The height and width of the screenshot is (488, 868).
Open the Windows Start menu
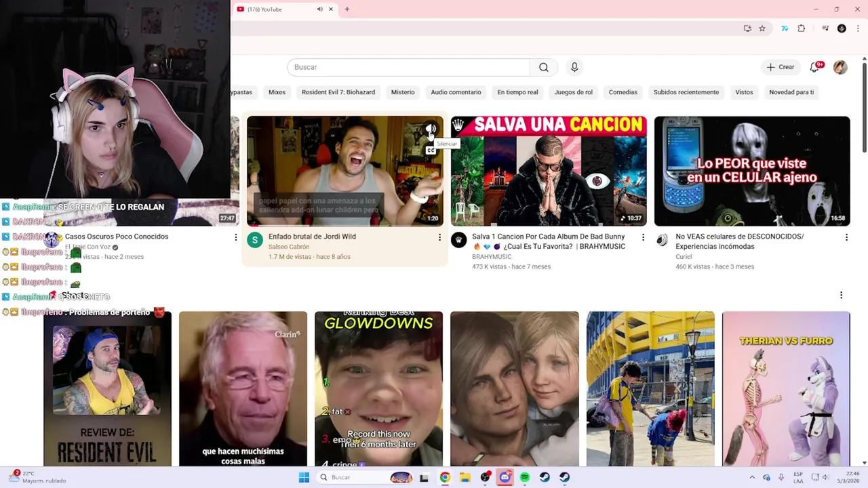point(304,477)
